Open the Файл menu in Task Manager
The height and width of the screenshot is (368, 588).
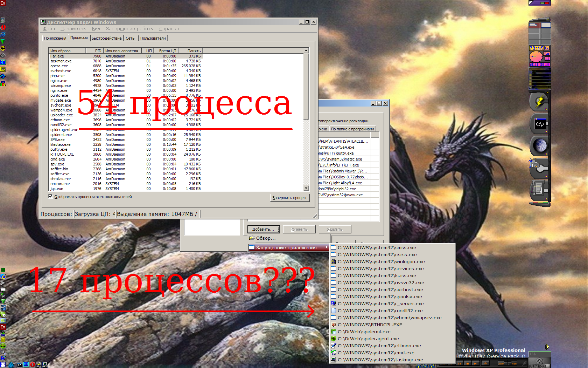(x=49, y=29)
